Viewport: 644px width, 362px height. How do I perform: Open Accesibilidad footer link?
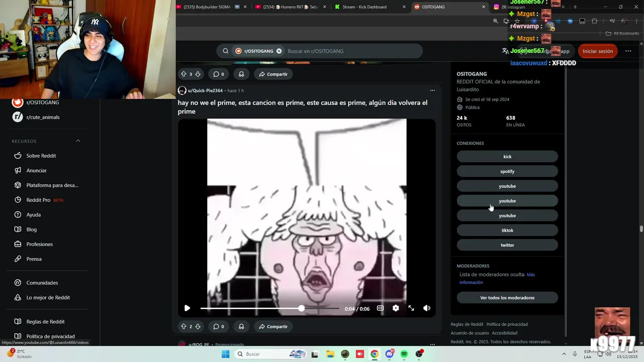(x=505, y=333)
